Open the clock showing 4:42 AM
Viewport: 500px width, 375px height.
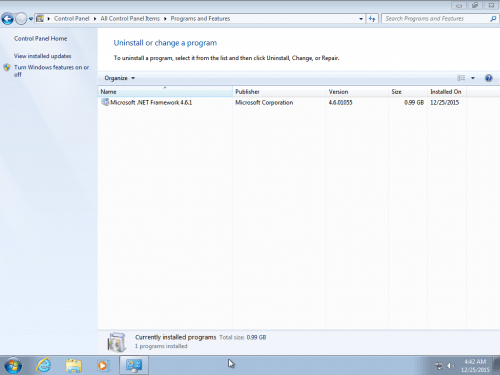(x=475, y=366)
